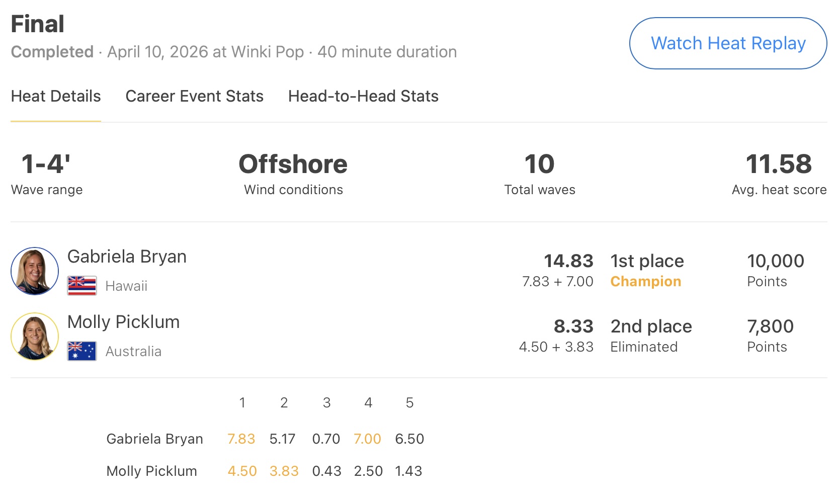
Task: Click Gabriela Bryan in the wave score table
Action: (x=154, y=439)
